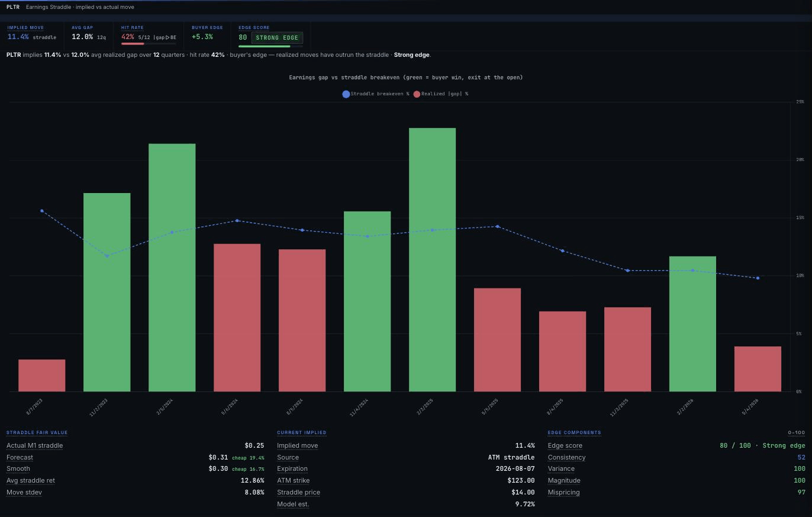Click the $14.00 straddle price value
812x517 pixels.
click(x=523, y=492)
